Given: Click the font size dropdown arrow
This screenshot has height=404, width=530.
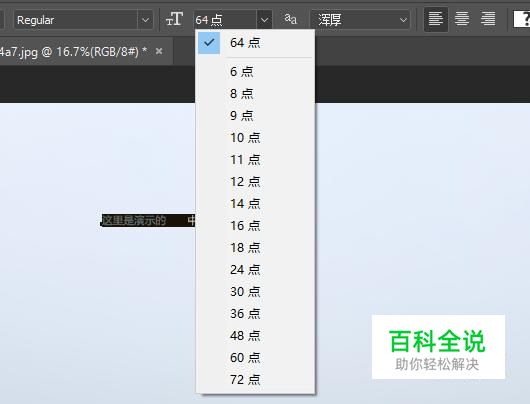Looking at the screenshot, I should 264,20.
